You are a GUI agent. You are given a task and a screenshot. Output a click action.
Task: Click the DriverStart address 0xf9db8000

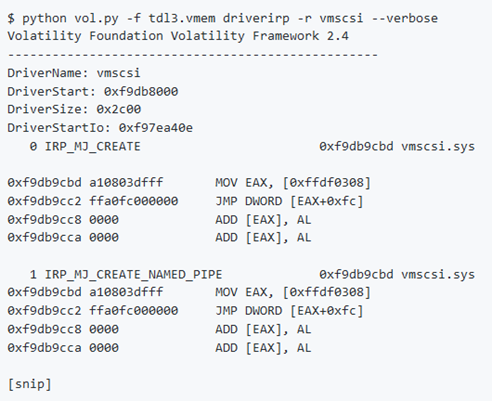141,91
